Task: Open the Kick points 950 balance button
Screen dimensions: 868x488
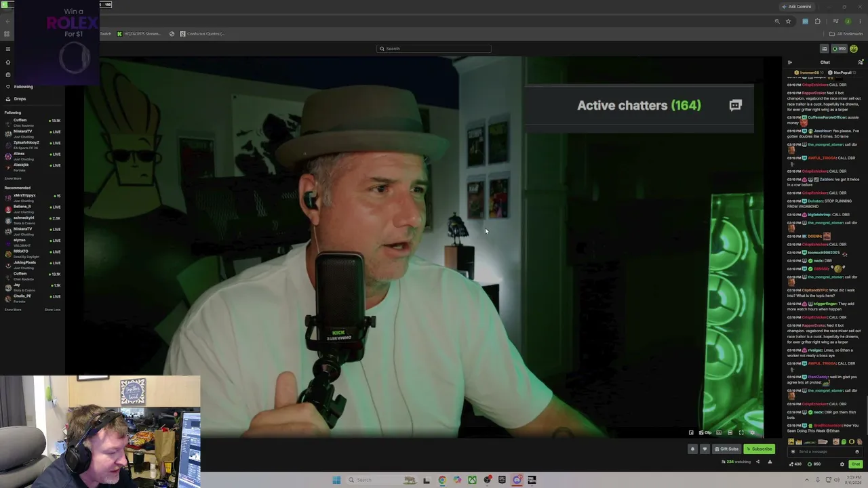Action: tap(840, 49)
